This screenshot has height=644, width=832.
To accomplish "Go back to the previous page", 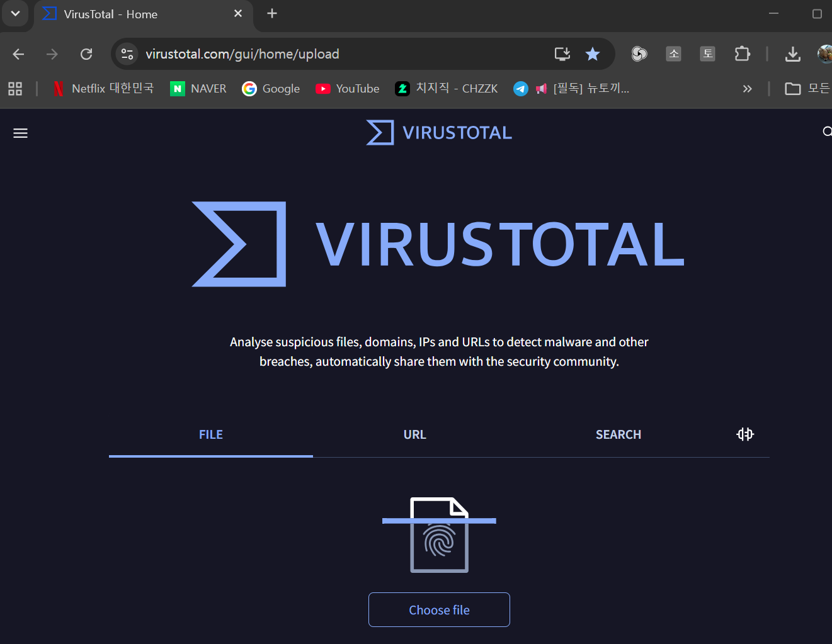I will (18, 54).
